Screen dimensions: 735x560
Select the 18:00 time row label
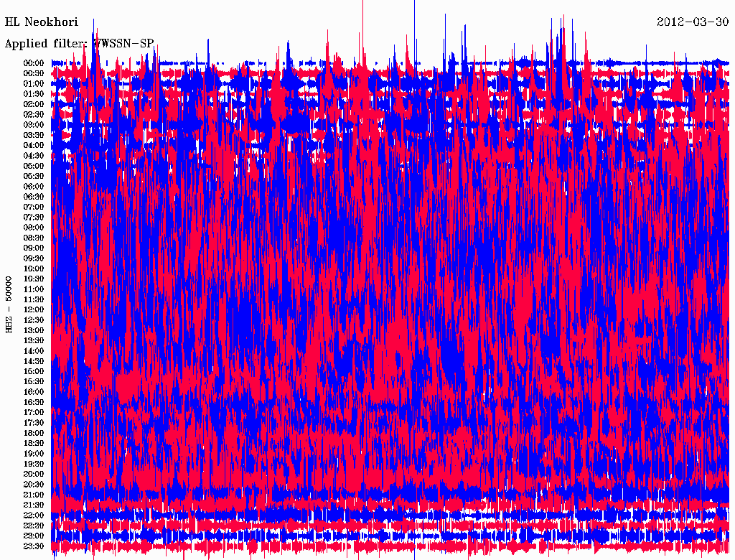click(34, 434)
